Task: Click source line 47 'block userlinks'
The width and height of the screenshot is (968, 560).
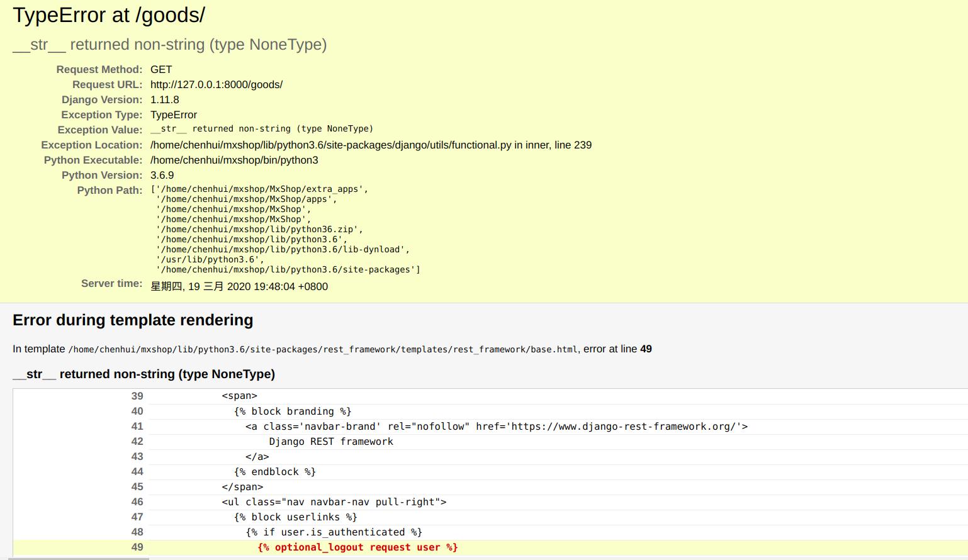Action: (295, 517)
